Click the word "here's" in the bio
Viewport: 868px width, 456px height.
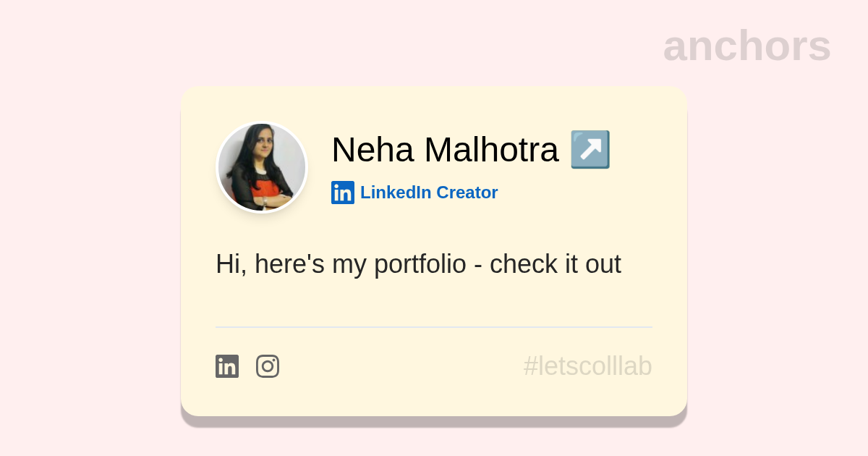289,264
